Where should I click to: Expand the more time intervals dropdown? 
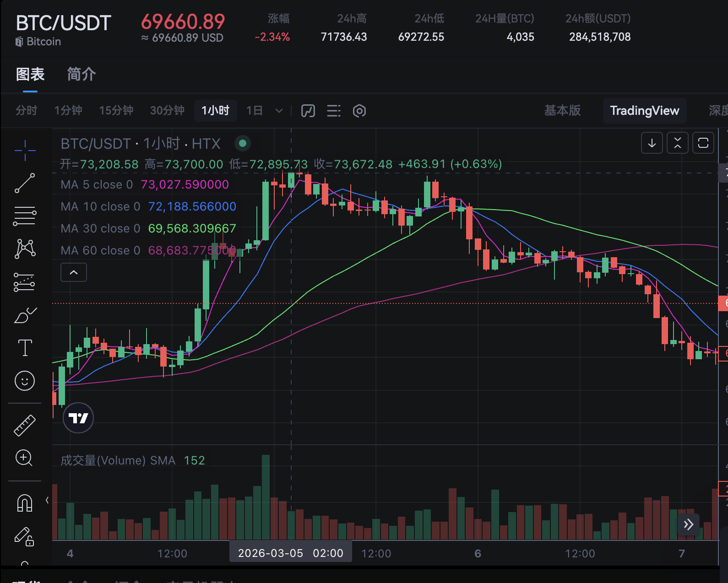[x=279, y=111]
